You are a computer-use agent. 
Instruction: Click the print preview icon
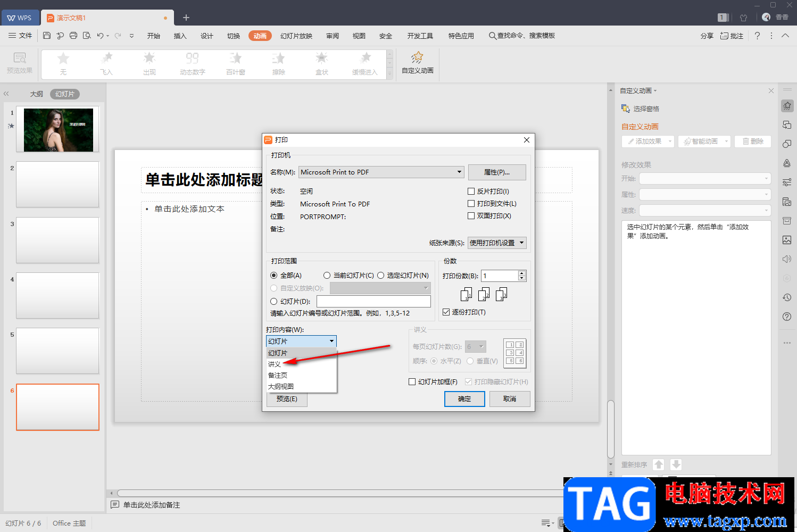click(87, 36)
